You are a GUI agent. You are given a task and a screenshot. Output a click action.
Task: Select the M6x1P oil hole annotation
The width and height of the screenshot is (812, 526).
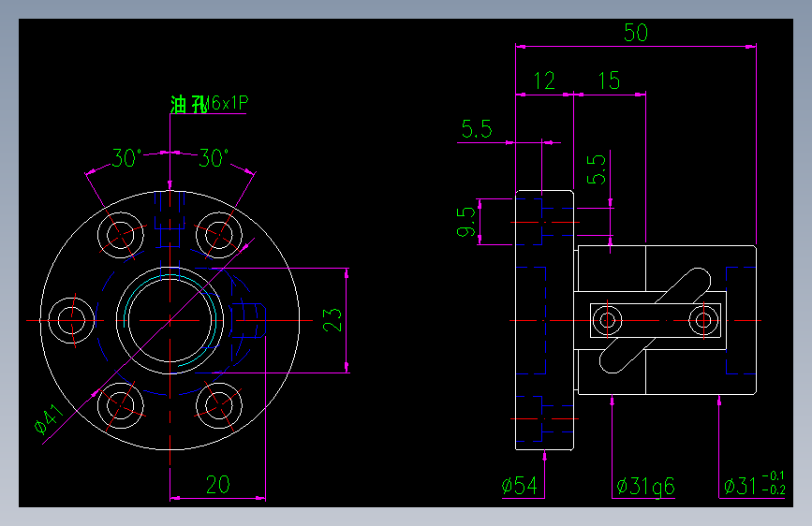pos(210,104)
